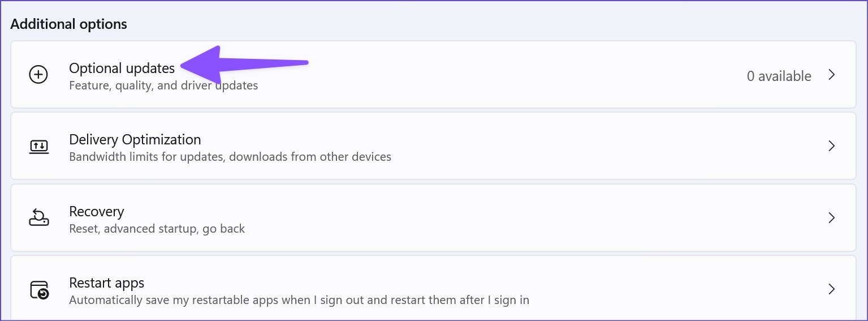Expand Optional updates with its chevron
The width and height of the screenshot is (868, 321).
(x=831, y=75)
